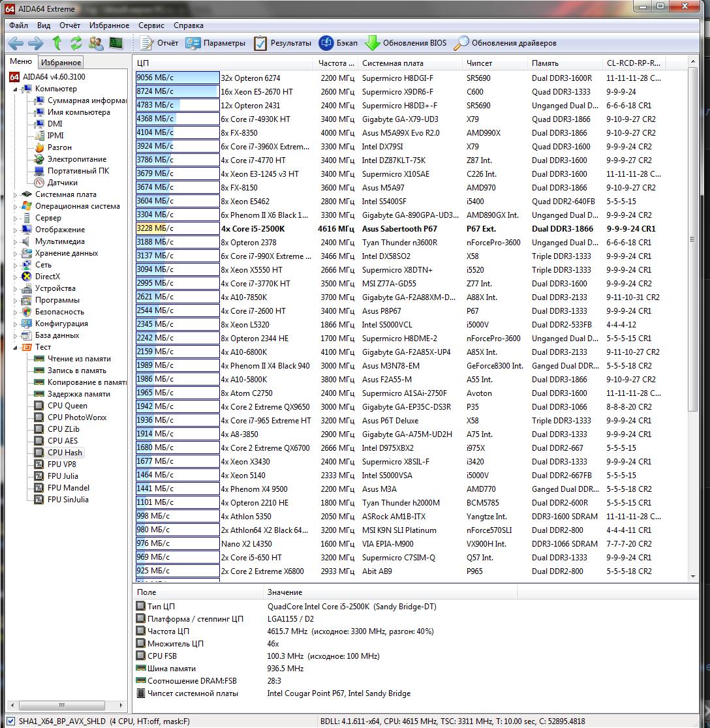Open Копирование в памяти test
Image resolution: width=710 pixels, height=728 pixels.
(80, 382)
